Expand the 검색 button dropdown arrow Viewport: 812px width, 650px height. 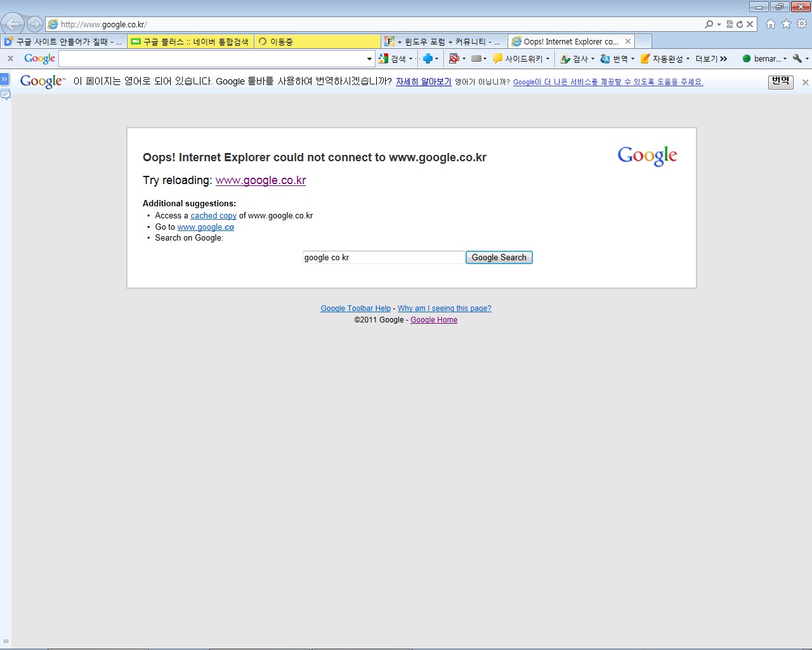point(411,59)
